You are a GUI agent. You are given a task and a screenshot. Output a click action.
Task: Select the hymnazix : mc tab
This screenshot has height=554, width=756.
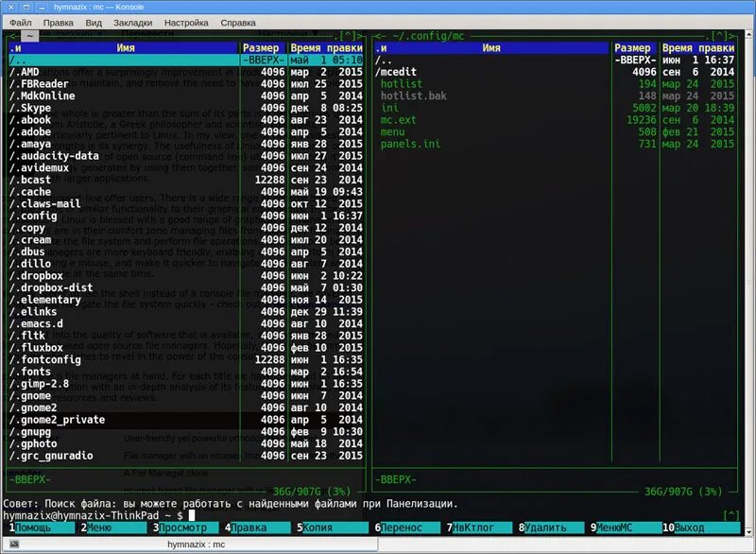coord(196,545)
